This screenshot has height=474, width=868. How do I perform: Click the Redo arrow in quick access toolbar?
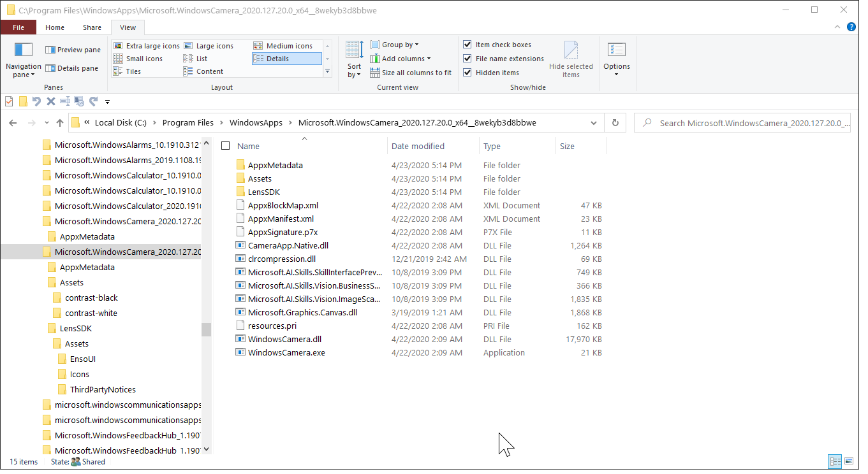coord(94,101)
